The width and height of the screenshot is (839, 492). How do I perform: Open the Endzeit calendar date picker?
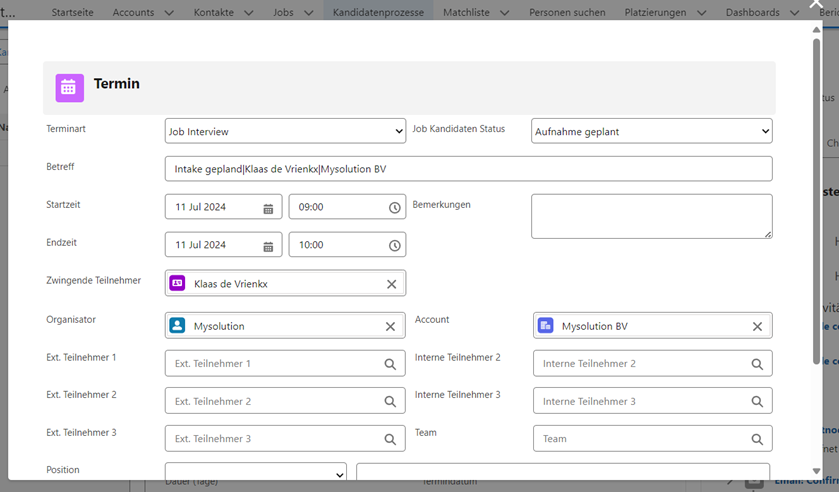(268, 246)
